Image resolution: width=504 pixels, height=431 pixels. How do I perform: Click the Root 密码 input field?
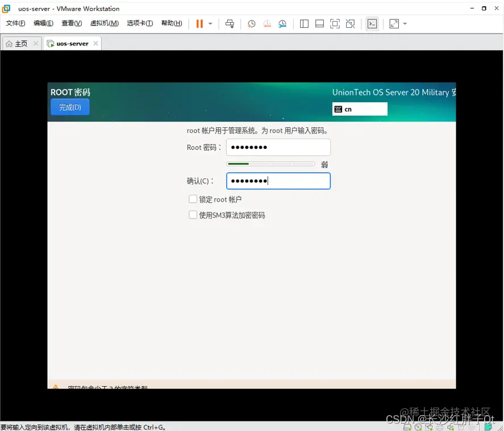coord(278,147)
